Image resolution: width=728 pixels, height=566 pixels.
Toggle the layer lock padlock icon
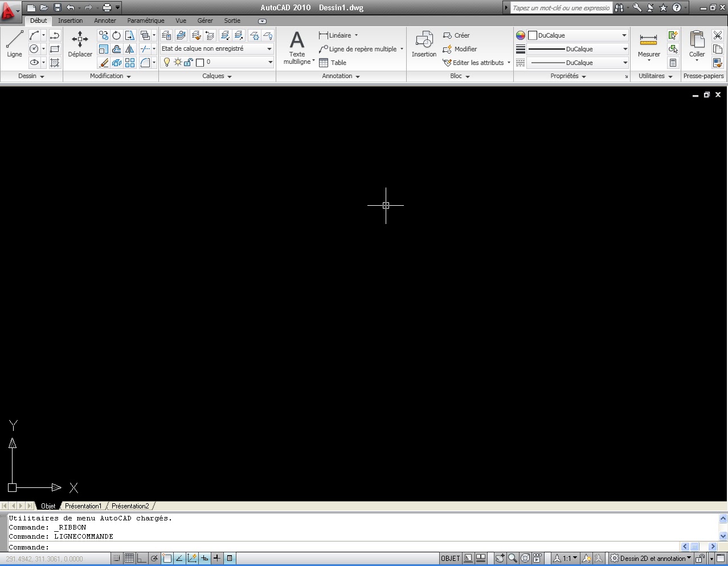(x=188, y=63)
